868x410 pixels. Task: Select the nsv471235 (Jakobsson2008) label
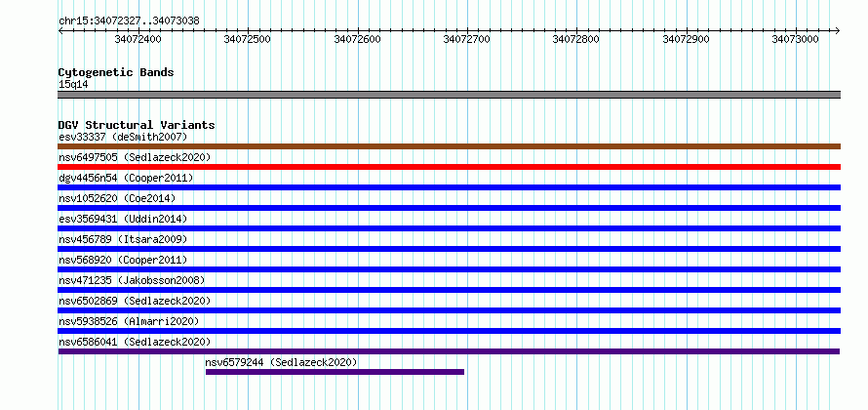click(x=132, y=280)
